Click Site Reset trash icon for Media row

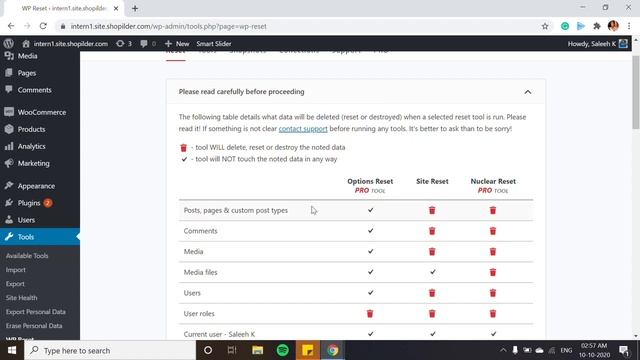point(432,251)
